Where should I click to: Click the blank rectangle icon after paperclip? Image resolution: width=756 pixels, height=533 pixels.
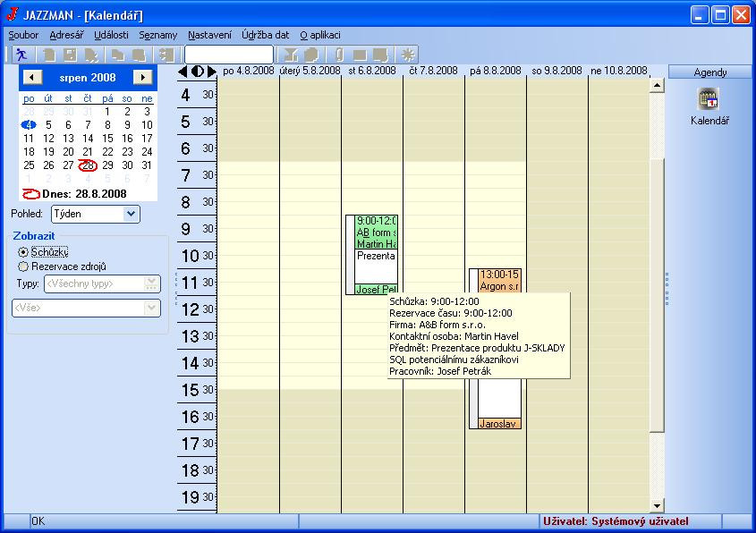tap(360, 55)
